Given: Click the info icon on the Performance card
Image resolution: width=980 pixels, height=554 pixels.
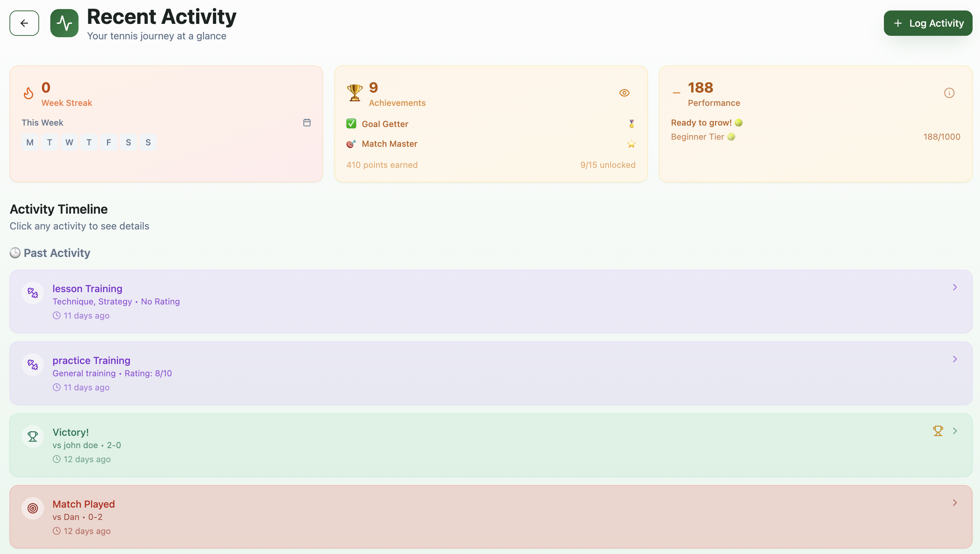Looking at the screenshot, I should [x=949, y=93].
